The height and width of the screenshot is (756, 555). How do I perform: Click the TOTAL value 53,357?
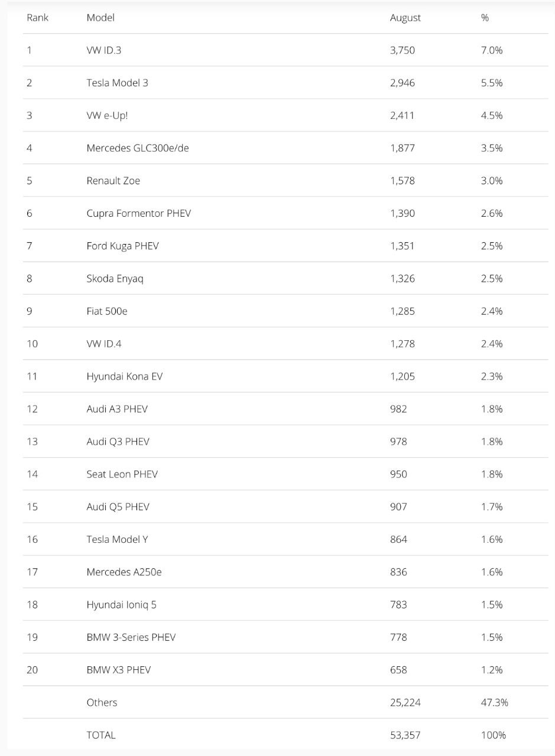[405, 735]
